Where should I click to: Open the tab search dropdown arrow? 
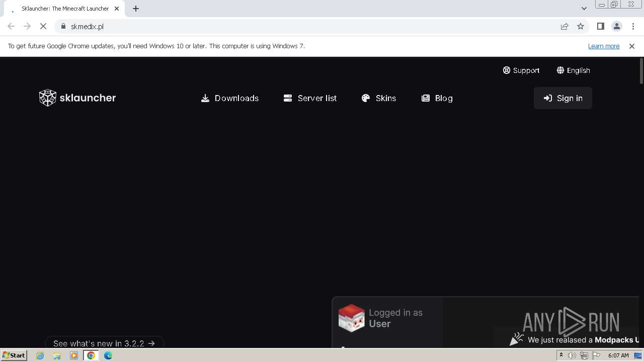coord(584,9)
